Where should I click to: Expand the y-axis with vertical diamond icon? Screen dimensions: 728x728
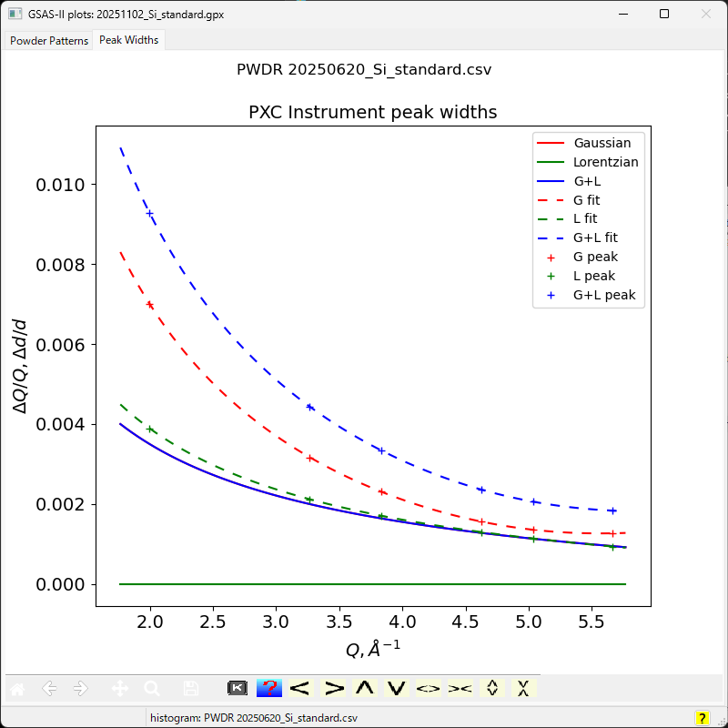491,689
